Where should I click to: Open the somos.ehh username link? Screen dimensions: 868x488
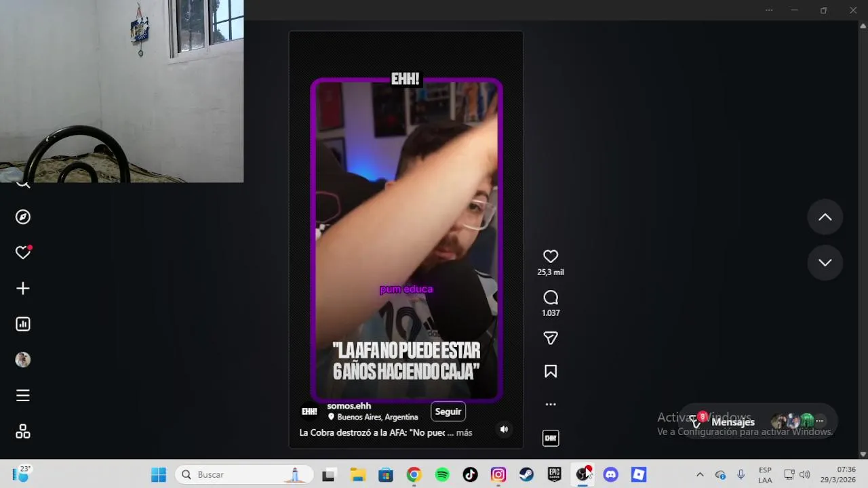click(x=349, y=406)
